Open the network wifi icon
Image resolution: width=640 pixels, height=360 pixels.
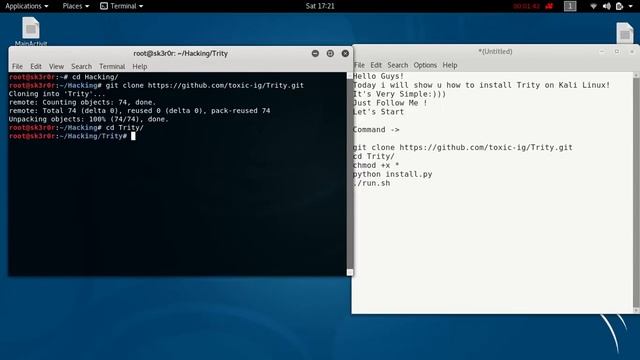pyautogui.click(x=593, y=6)
